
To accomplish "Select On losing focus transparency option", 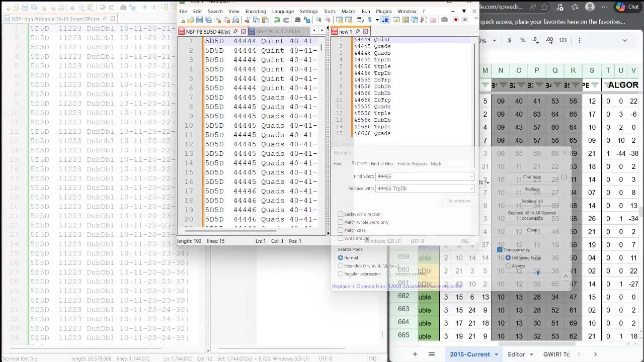I will [508, 258].
